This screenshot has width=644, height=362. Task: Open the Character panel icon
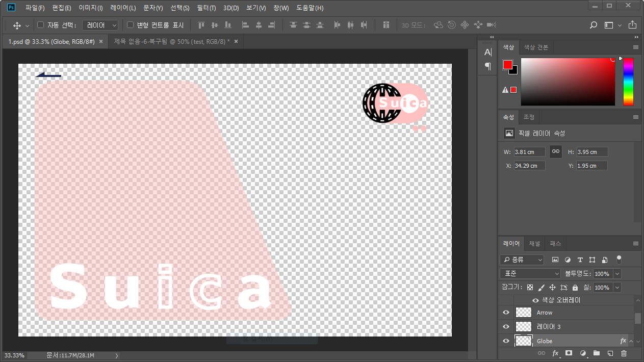tap(488, 52)
